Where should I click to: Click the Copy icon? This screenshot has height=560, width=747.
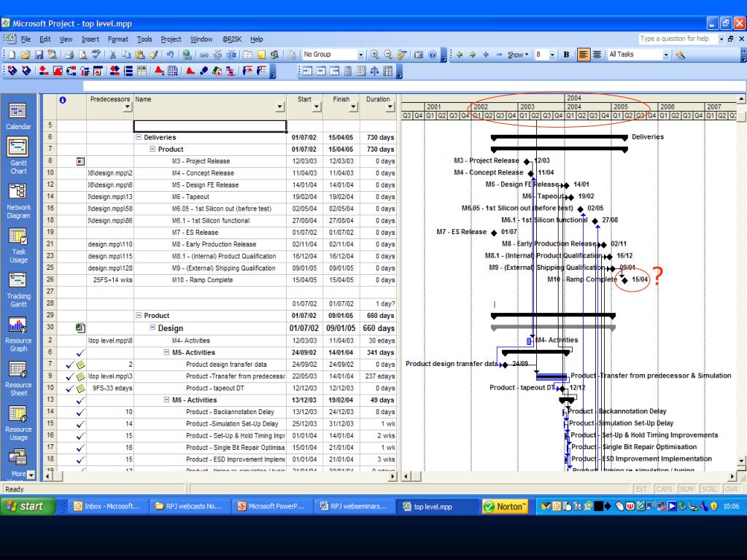pyautogui.click(x=126, y=55)
